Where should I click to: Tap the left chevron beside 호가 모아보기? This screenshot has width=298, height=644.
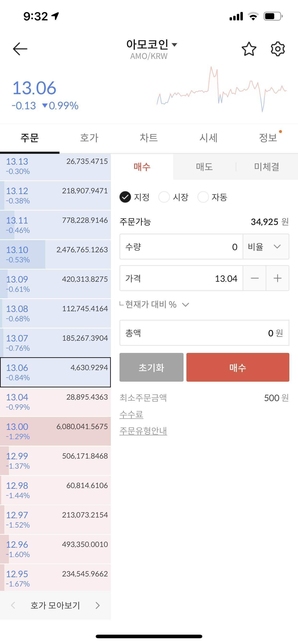click(13, 606)
